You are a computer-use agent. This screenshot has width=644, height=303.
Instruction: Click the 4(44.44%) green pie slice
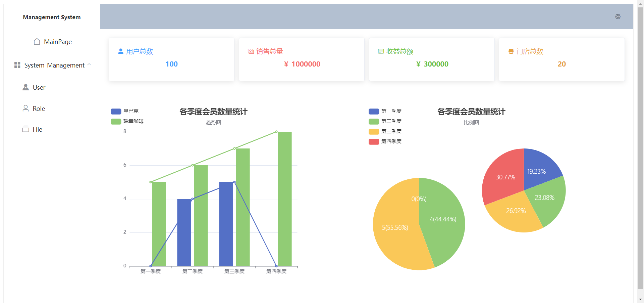click(x=442, y=218)
